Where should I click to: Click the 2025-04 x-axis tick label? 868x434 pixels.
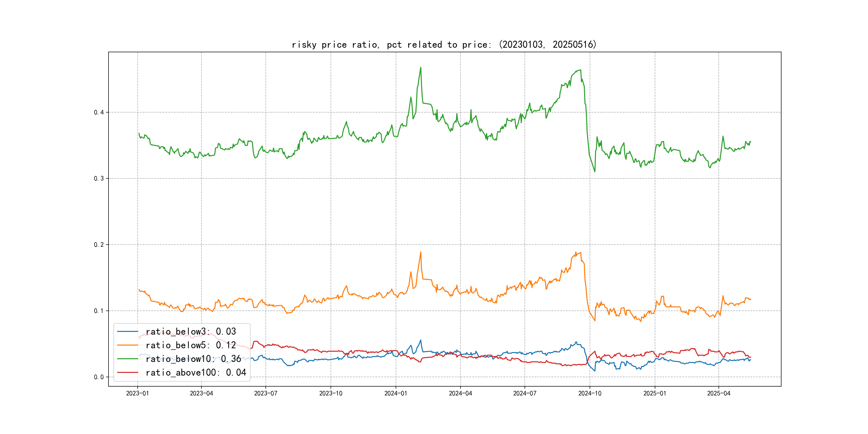[719, 394]
